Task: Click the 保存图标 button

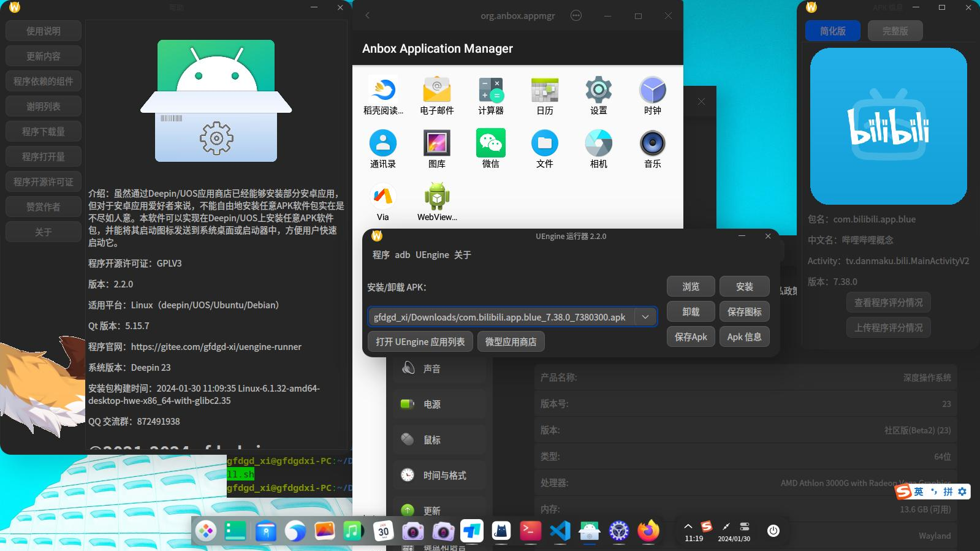Action: 745,312
